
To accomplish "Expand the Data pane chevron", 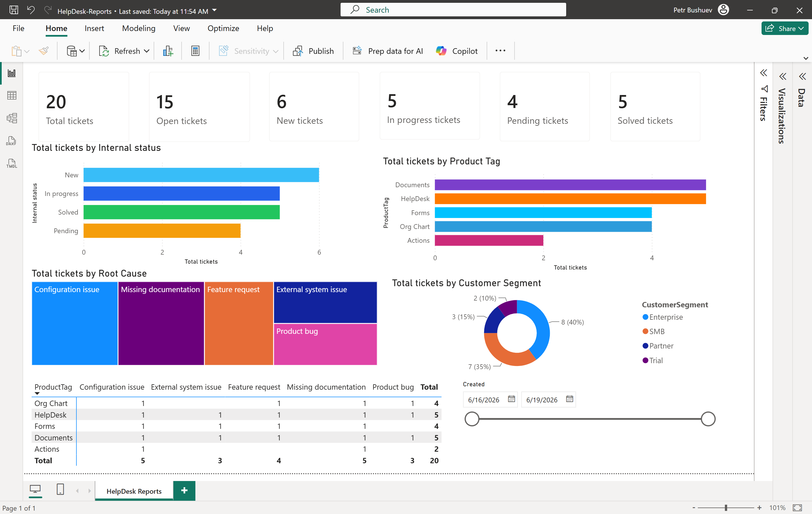I will (802, 77).
